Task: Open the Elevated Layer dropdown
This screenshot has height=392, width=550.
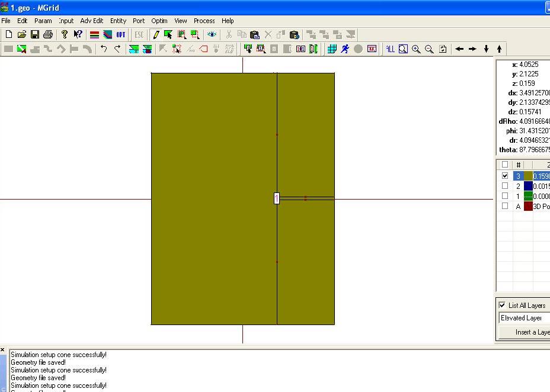Action: tap(525, 318)
